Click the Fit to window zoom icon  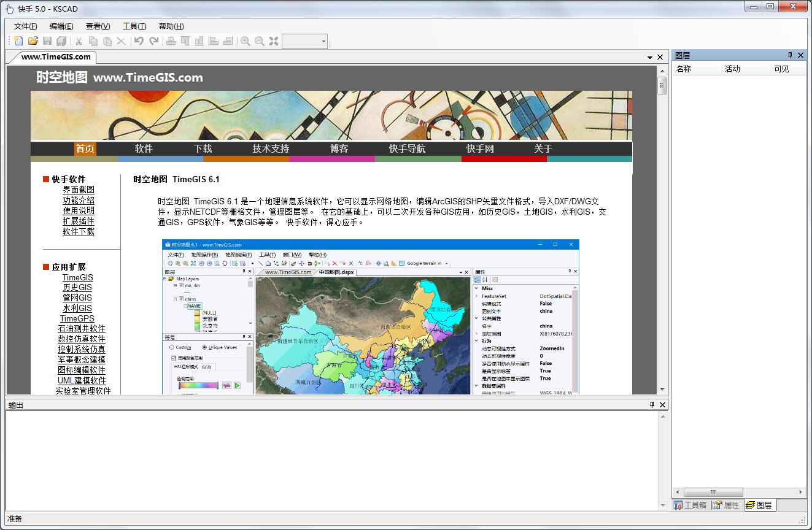click(274, 41)
